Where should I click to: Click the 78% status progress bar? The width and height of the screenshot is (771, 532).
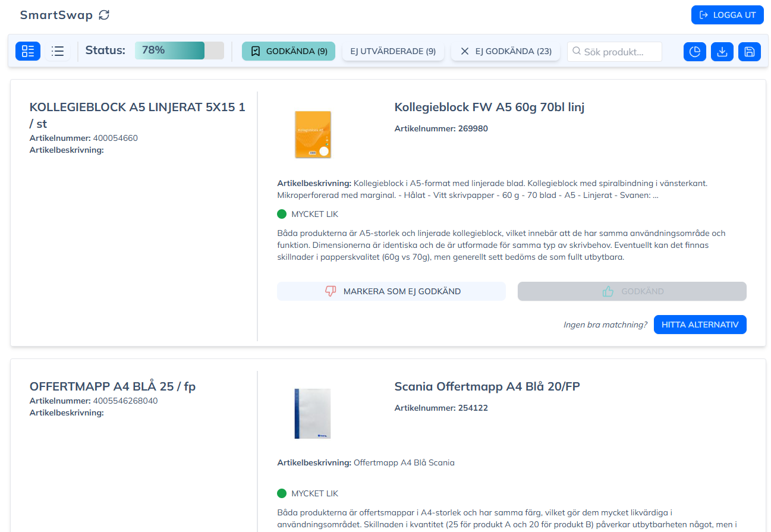(179, 51)
